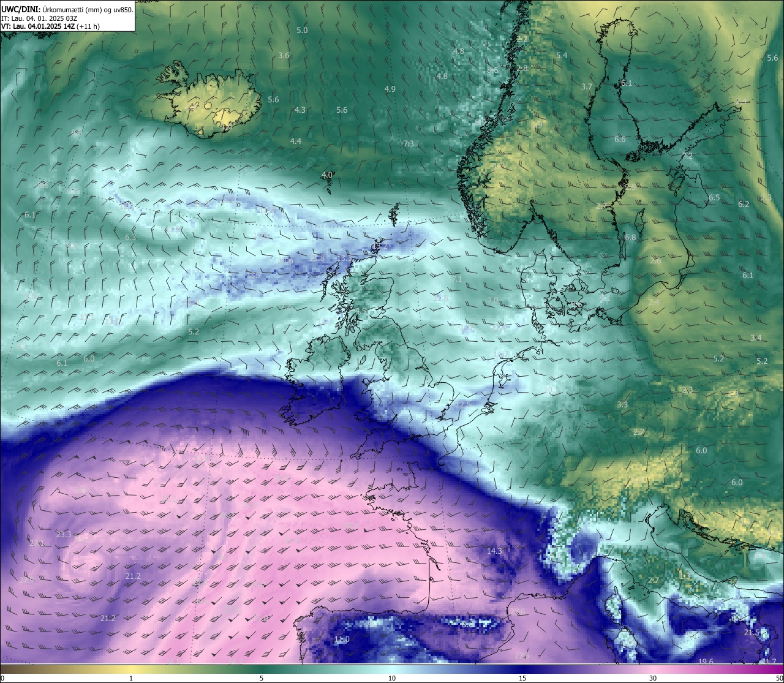The width and height of the screenshot is (784, 683).
Task: Click the yellow section of the color bar
Action: [x=132, y=669]
